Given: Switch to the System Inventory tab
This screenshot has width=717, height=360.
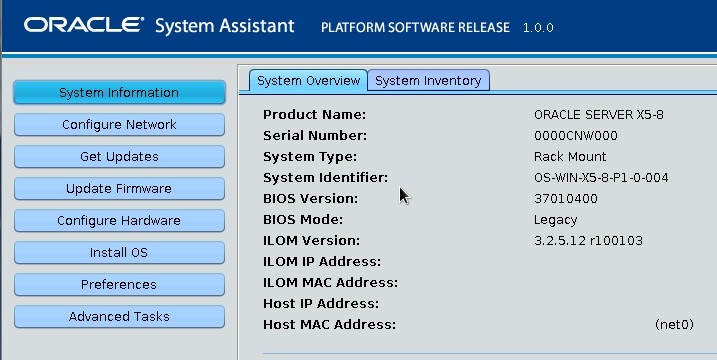Looking at the screenshot, I should (x=428, y=81).
